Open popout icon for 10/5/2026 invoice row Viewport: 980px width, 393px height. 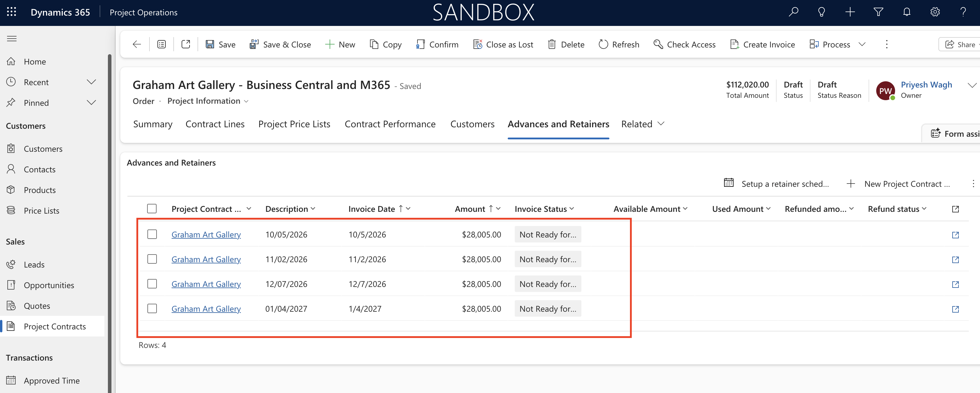pos(955,235)
